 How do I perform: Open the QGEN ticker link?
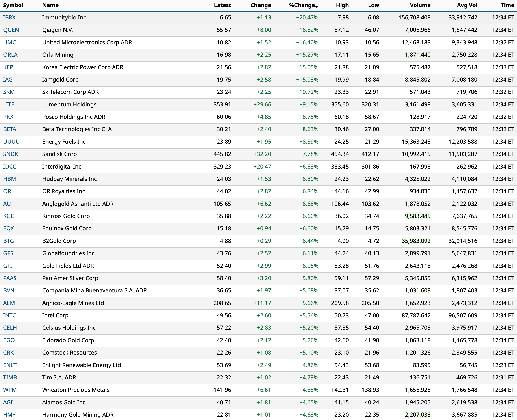point(11,30)
